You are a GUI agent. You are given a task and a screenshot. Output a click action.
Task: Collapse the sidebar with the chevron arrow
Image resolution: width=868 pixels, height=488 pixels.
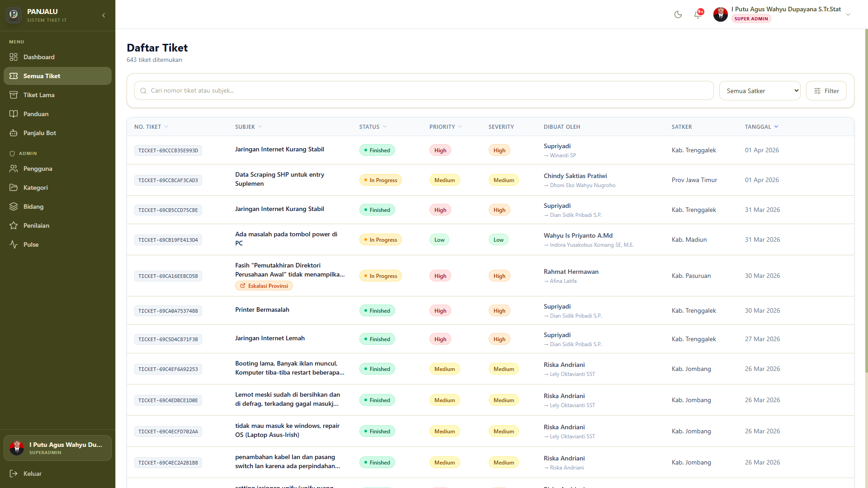pyautogui.click(x=104, y=15)
